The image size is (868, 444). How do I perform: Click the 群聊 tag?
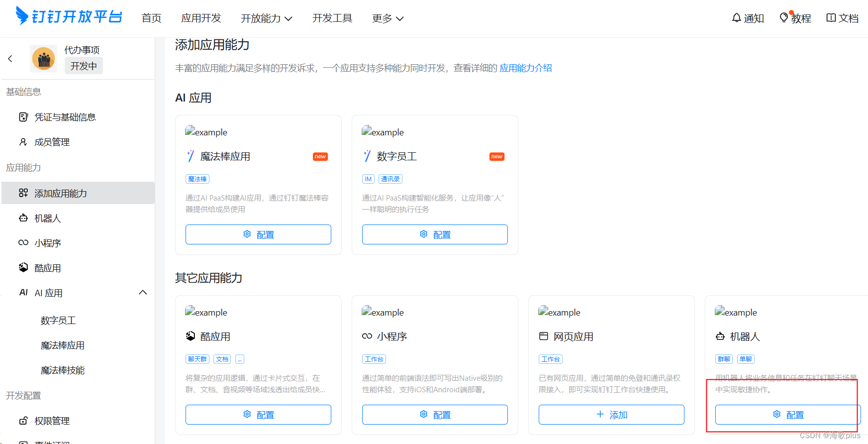click(x=724, y=359)
